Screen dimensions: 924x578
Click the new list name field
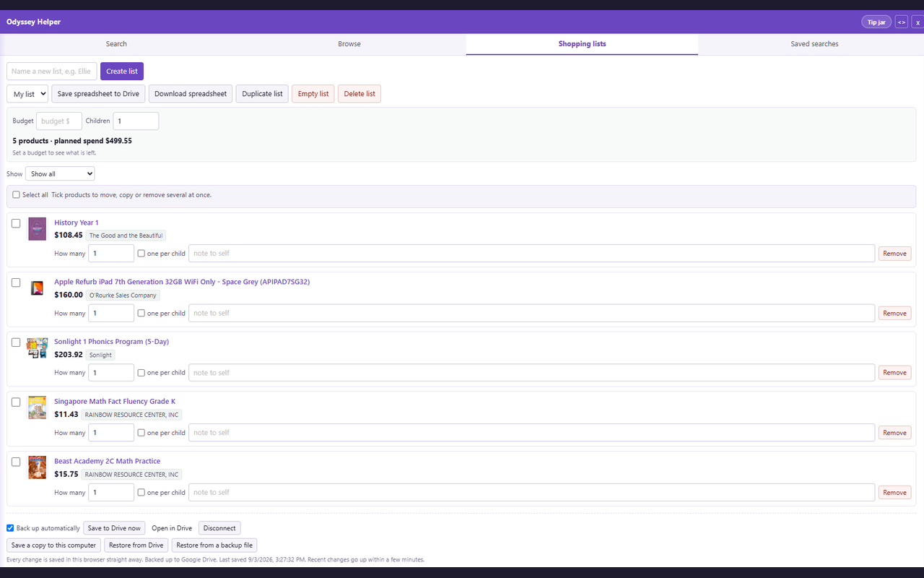tap(52, 72)
